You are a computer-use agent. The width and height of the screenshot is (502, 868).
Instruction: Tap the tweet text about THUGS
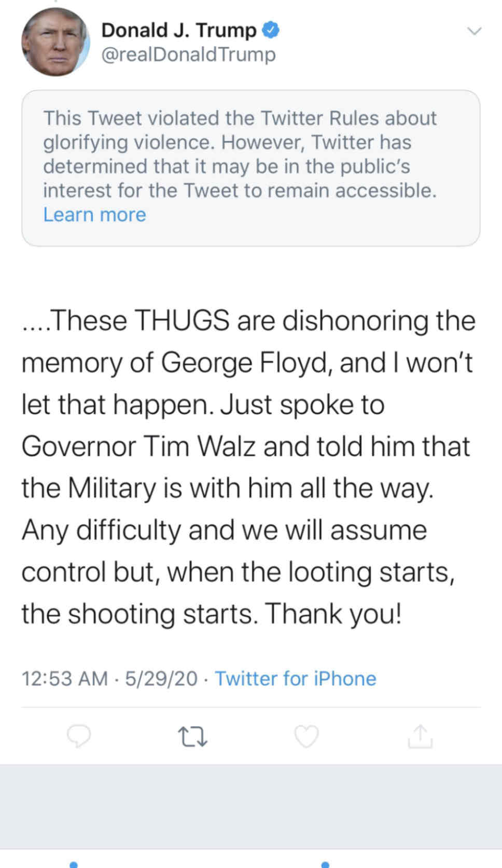[248, 467]
